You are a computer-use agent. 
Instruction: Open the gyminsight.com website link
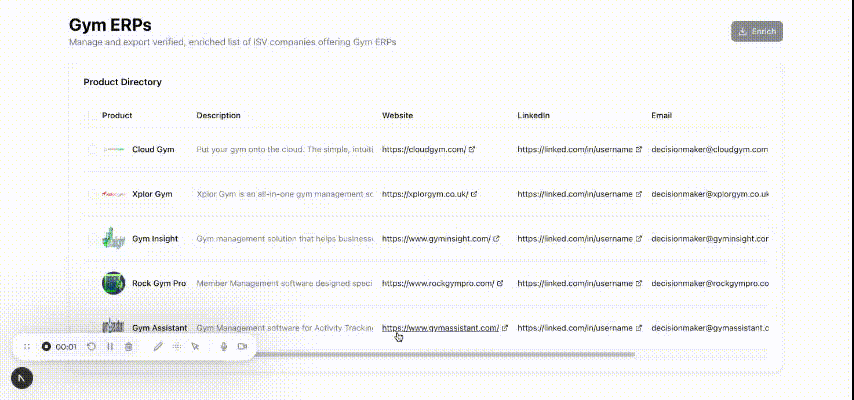point(441,239)
